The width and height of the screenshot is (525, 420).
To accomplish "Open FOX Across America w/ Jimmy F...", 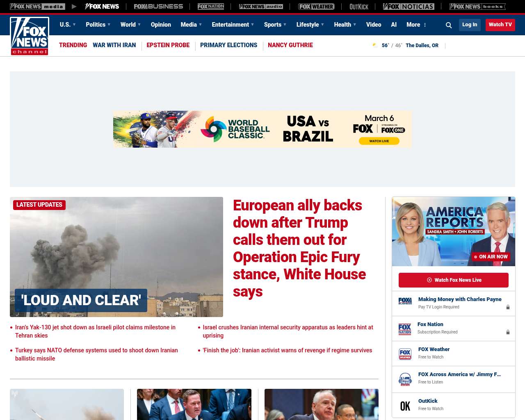I will click(x=459, y=374).
